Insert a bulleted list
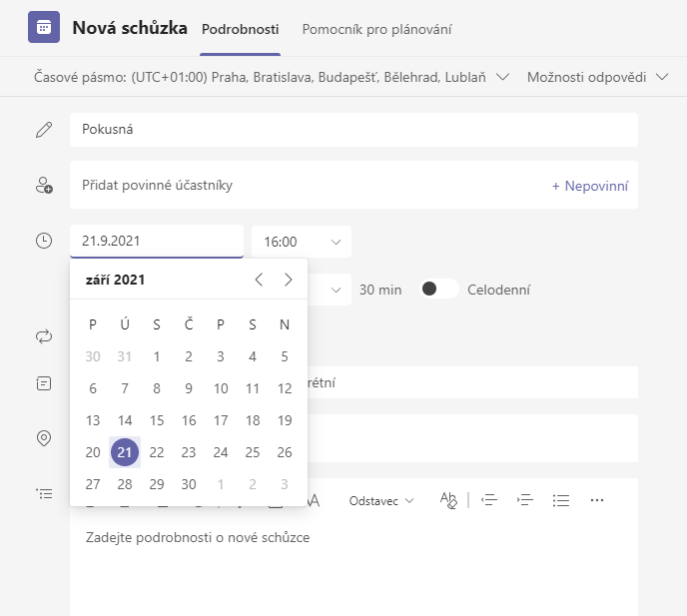The width and height of the screenshot is (687, 616). click(561, 500)
